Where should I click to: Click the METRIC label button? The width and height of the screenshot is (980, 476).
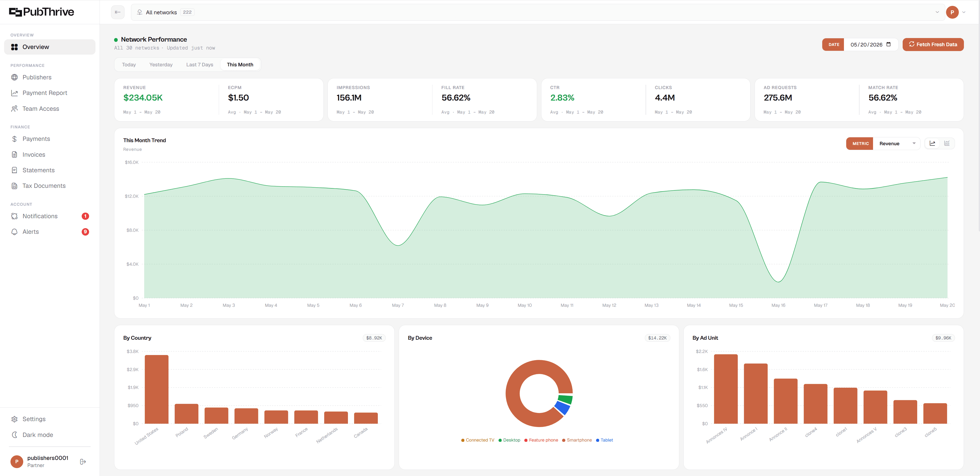[860, 143]
